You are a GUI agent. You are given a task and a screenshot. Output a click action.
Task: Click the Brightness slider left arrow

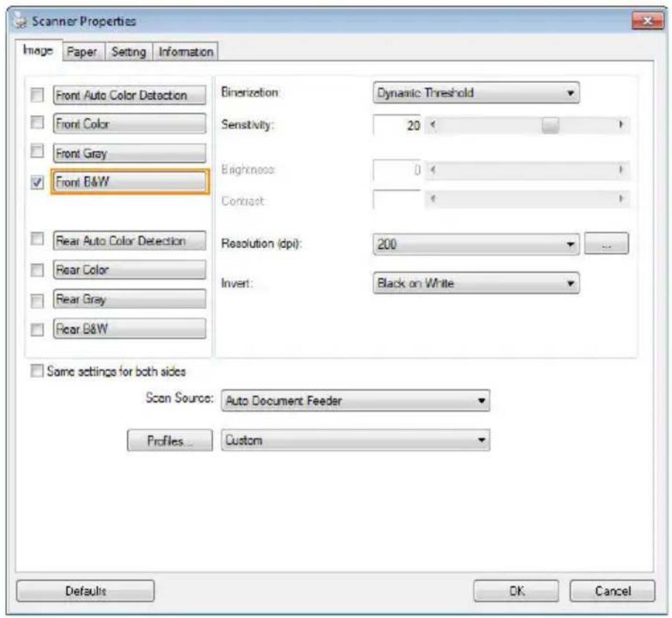click(x=433, y=170)
